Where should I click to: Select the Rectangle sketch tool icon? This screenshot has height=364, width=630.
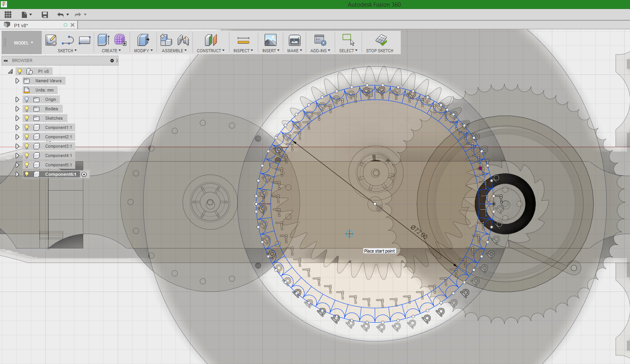coord(85,40)
